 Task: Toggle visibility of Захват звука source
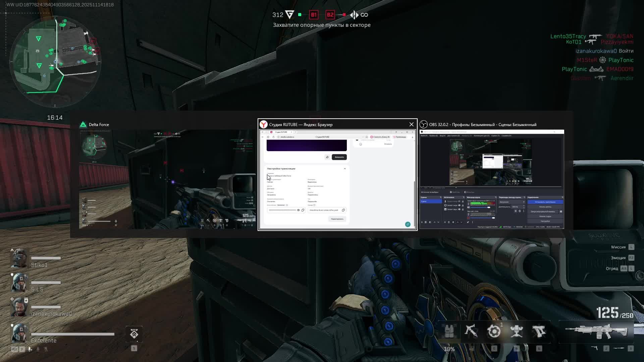click(459, 209)
